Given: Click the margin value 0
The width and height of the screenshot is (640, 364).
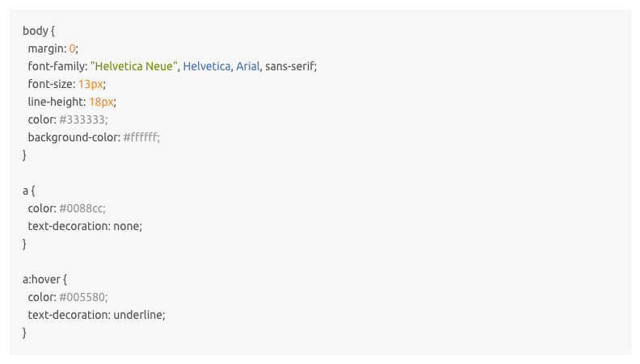Looking at the screenshot, I should [72, 48].
